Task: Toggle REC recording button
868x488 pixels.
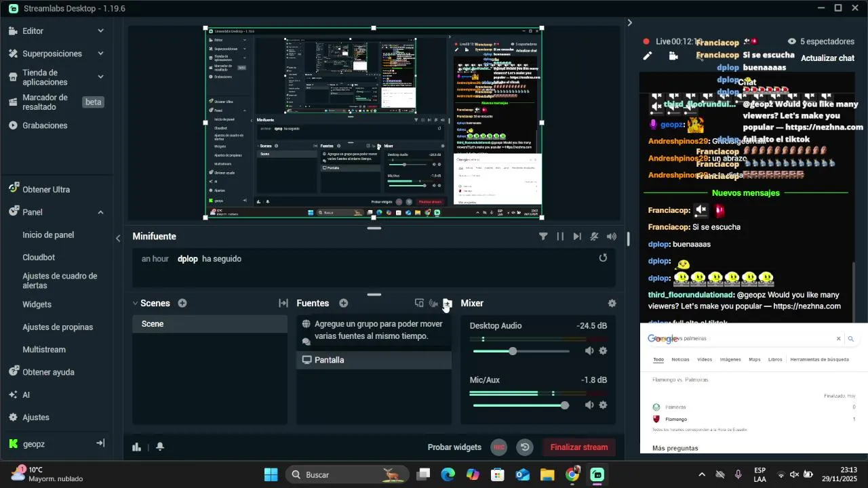Action: [499, 447]
